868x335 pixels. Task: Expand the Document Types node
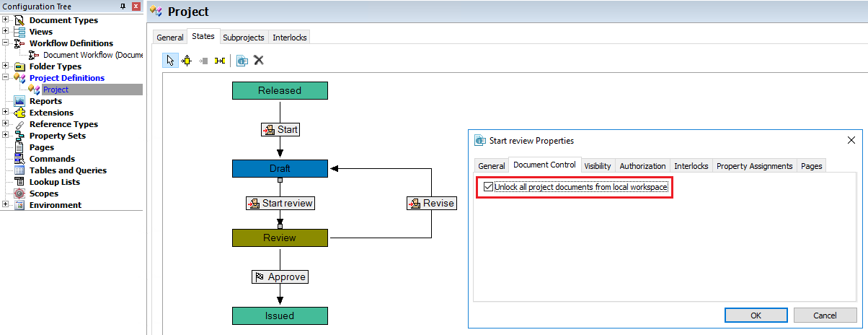click(x=6, y=20)
